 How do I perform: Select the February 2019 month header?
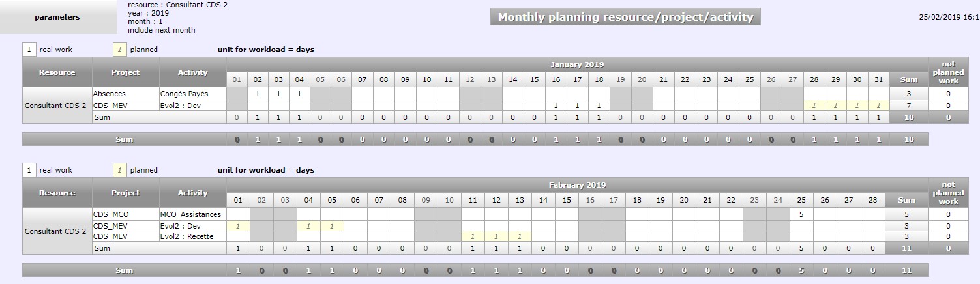point(577,185)
